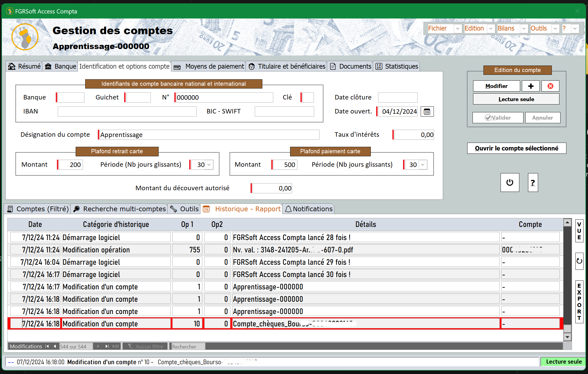Click the refresh history icon
This screenshot has width=588, height=374.
point(579,261)
